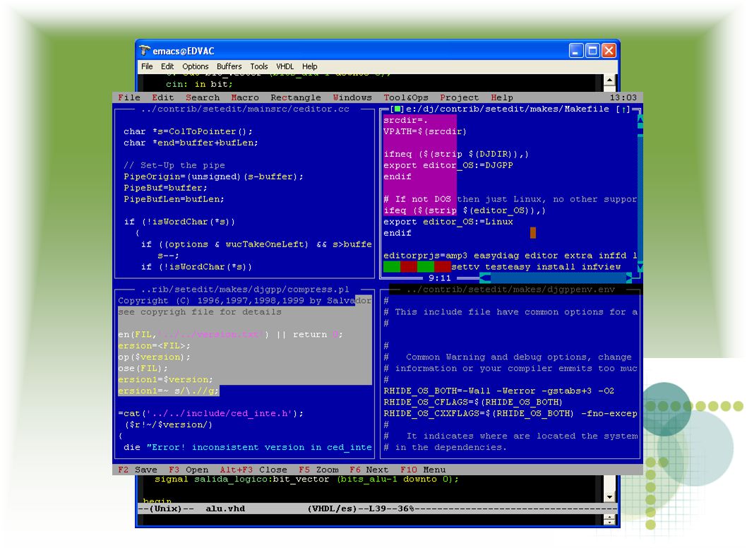Open the Emacs Edit menu
The image size is (747, 560).
167,66
